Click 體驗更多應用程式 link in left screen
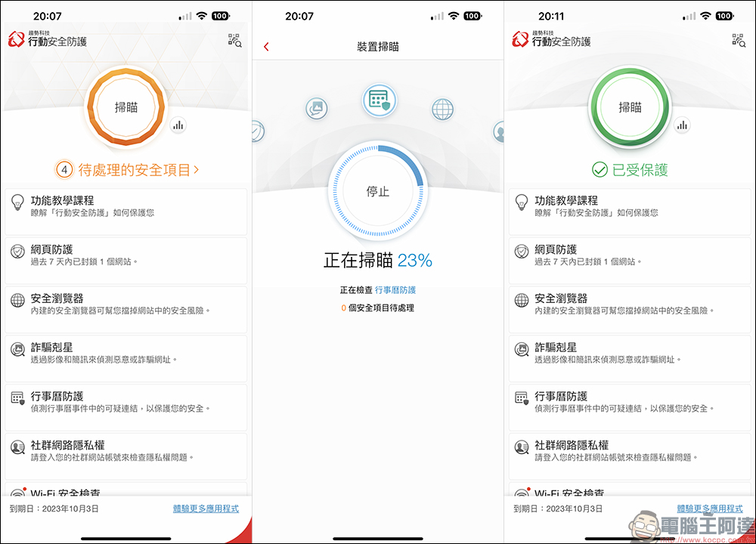Viewport: 756px width, 544px height. pos(206,508)
